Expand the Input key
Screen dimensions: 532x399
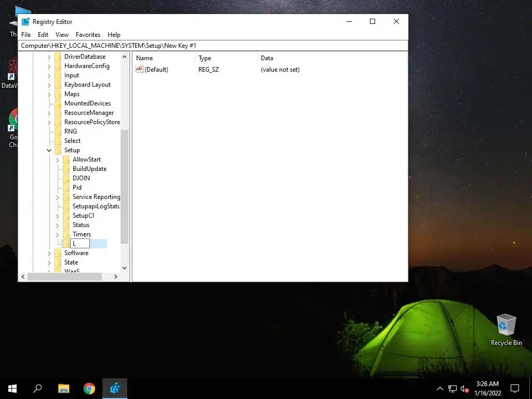pos(49,76)
